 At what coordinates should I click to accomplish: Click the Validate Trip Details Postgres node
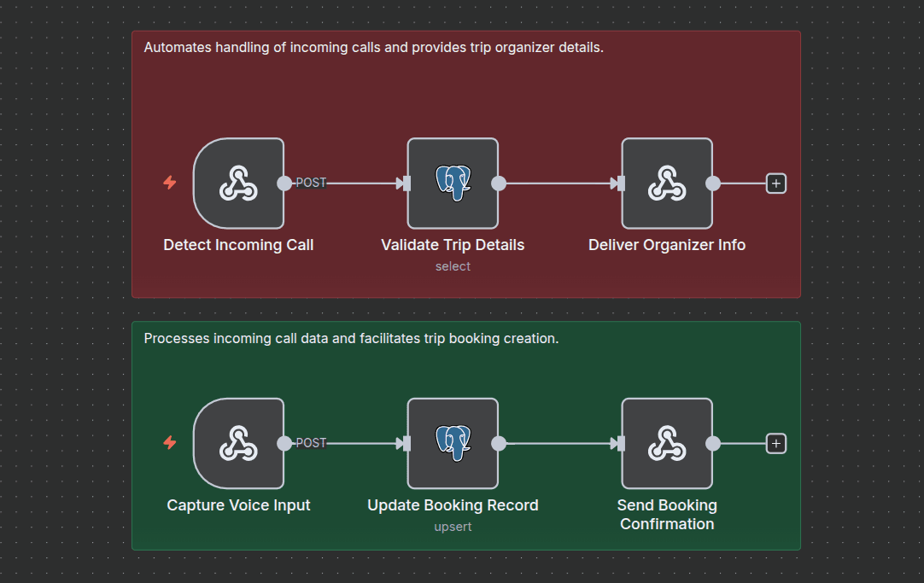point(453,184)
